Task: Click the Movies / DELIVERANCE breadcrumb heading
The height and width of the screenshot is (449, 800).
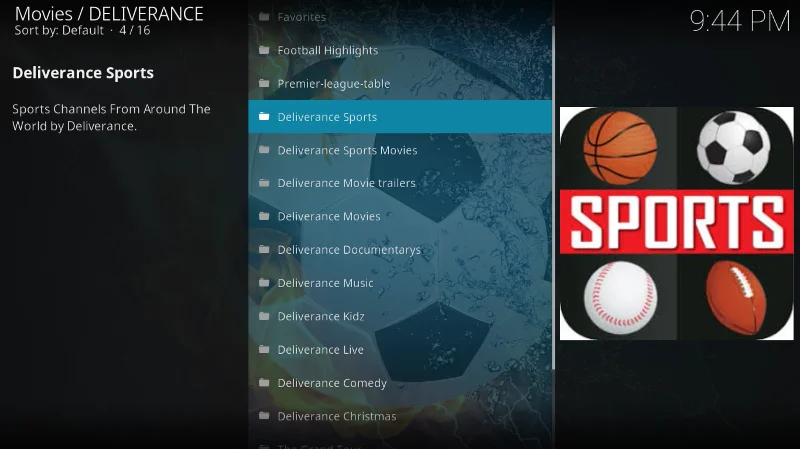Action: click(x=109, y=14)
